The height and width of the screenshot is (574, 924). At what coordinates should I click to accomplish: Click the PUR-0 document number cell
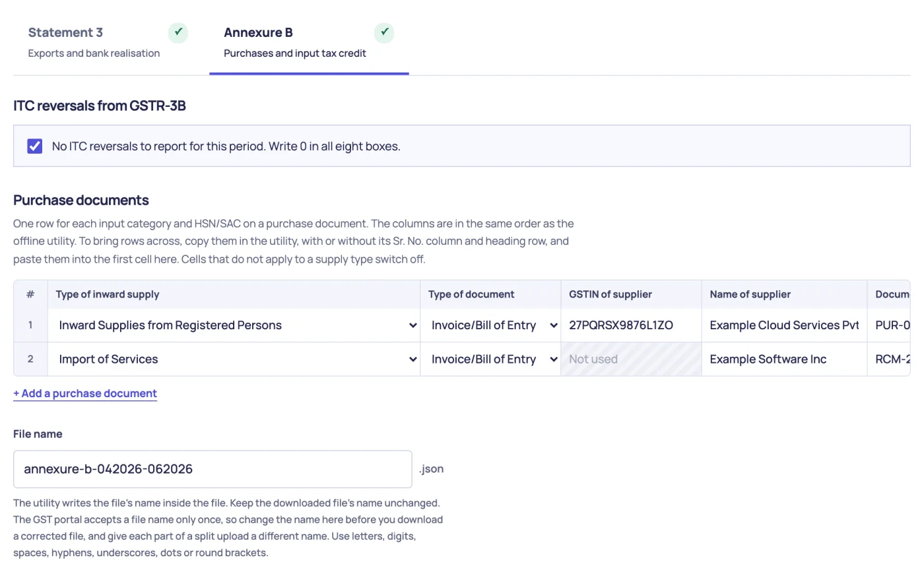(889, 325)
